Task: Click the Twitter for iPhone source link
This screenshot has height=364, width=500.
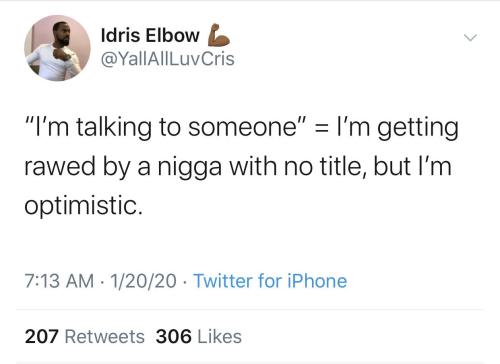Action: [x=270, y=281]
